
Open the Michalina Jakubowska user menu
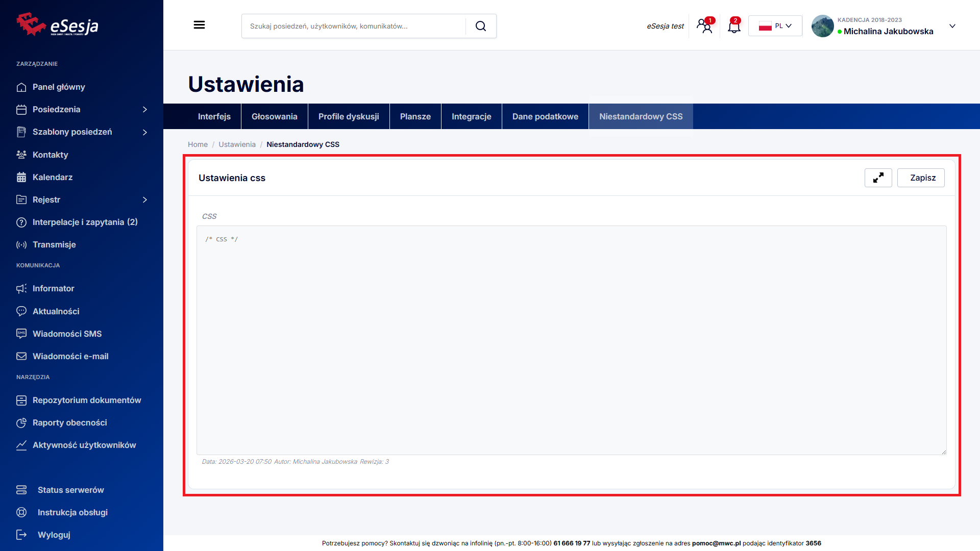tap(888, 26)
